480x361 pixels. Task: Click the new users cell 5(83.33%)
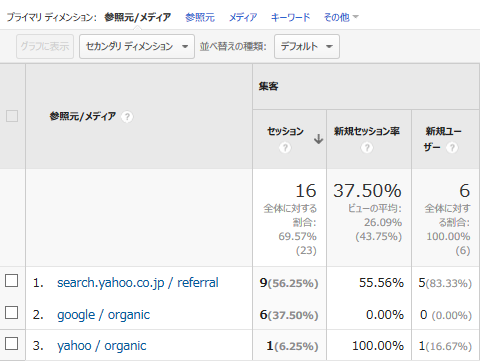pos(445,283)
